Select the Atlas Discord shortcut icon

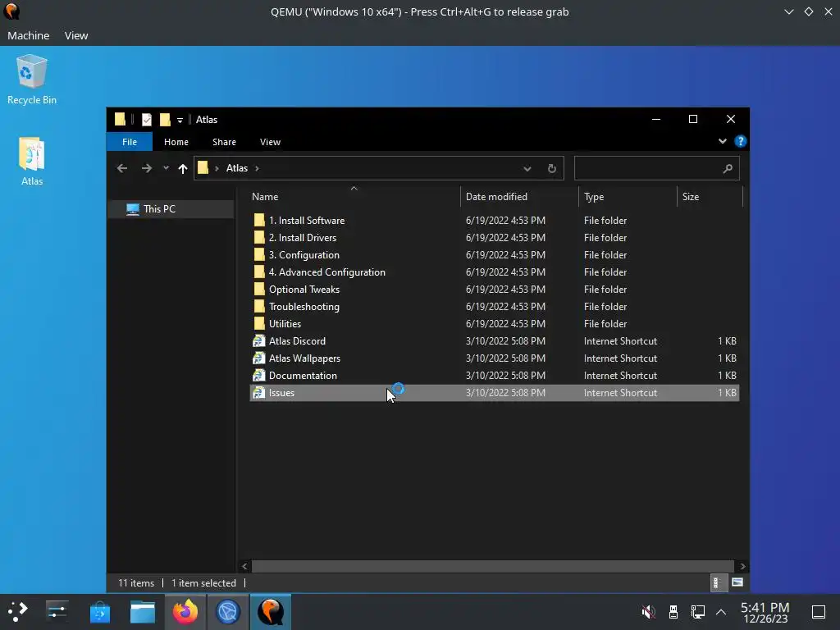click(258, 340)
